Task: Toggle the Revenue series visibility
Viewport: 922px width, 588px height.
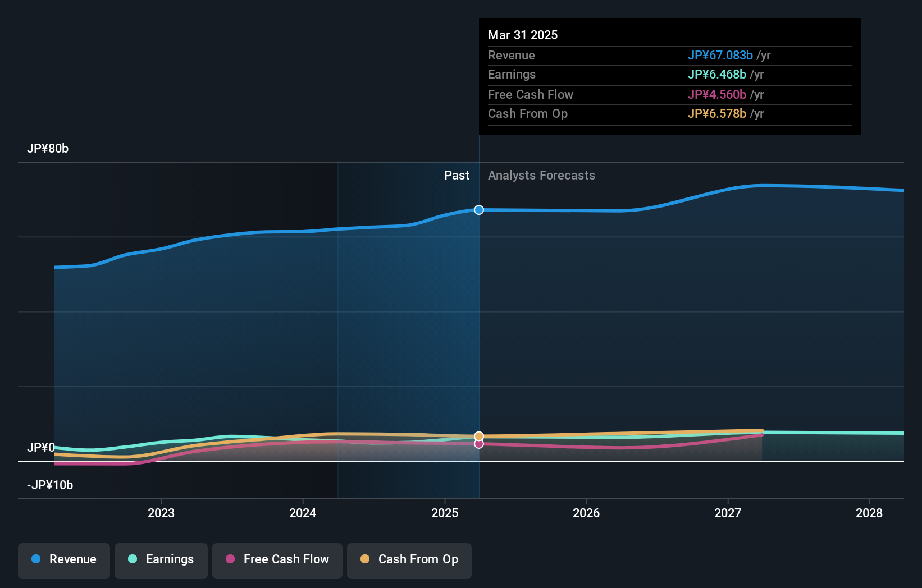Action: click(x=63, y=559)
